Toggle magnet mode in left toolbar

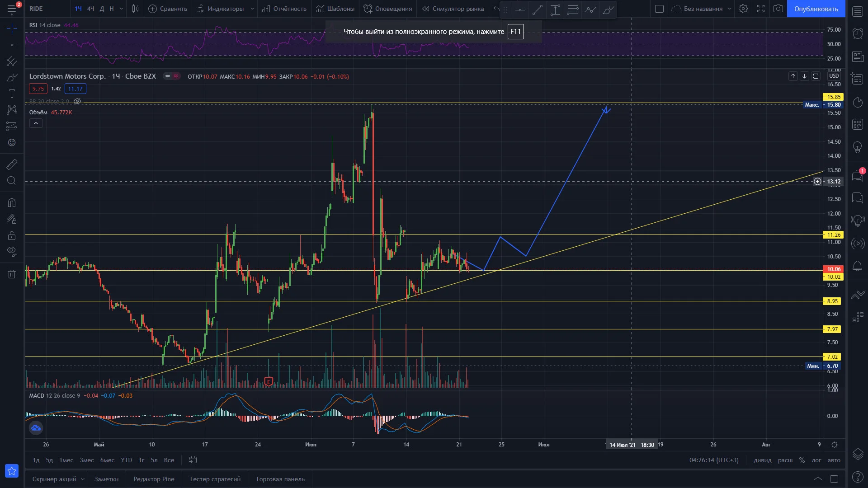pyautogui.click(x=12, y=203)
